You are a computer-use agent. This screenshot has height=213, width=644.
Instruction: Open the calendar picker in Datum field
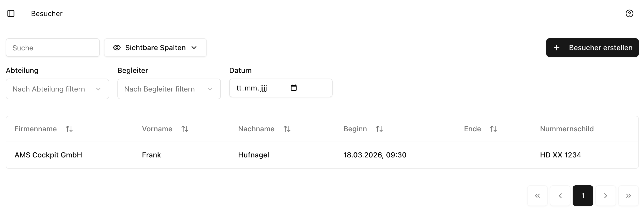[294, 88]
